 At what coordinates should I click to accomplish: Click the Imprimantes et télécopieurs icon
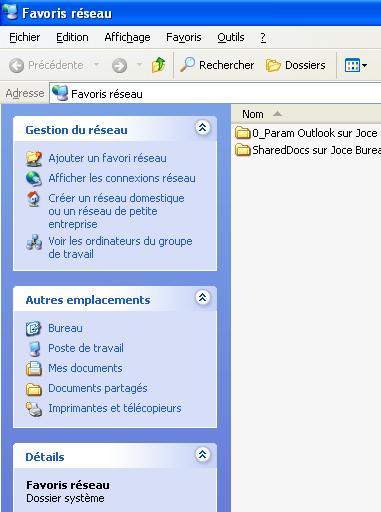34,409
